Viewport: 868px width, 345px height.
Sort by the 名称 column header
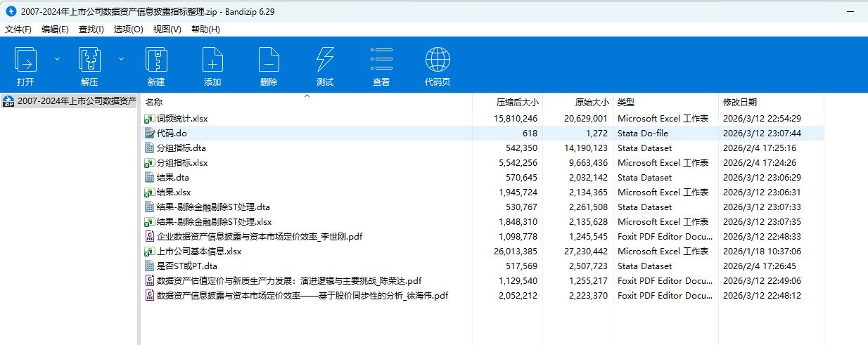(x=154, y=103)
